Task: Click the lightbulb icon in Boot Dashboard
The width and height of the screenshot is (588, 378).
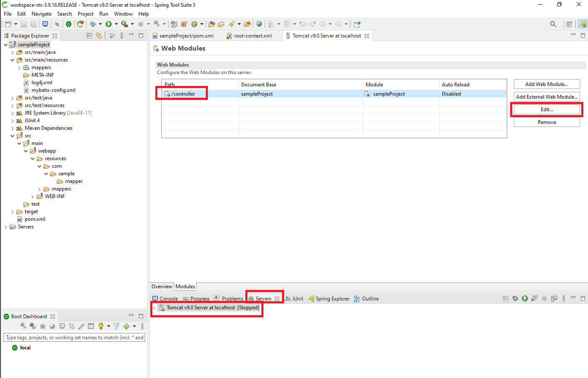Action: coord(101,326)
